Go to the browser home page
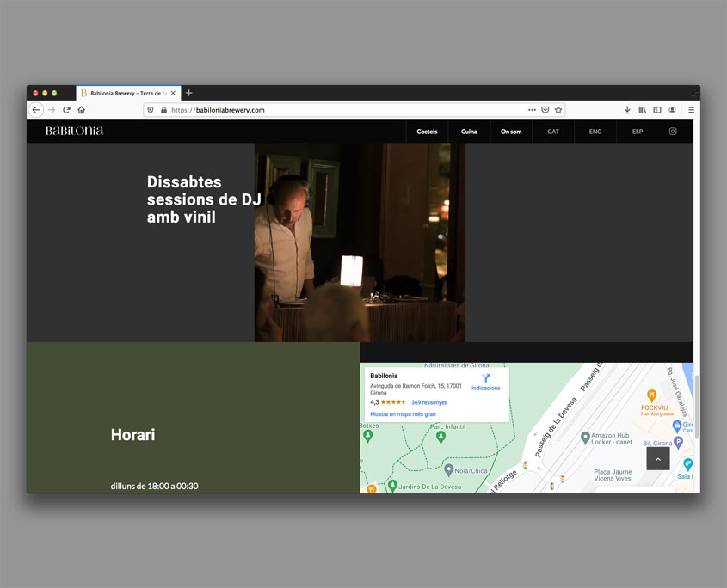The height and width of the screenshot is (588, 727). pos(82,110)
